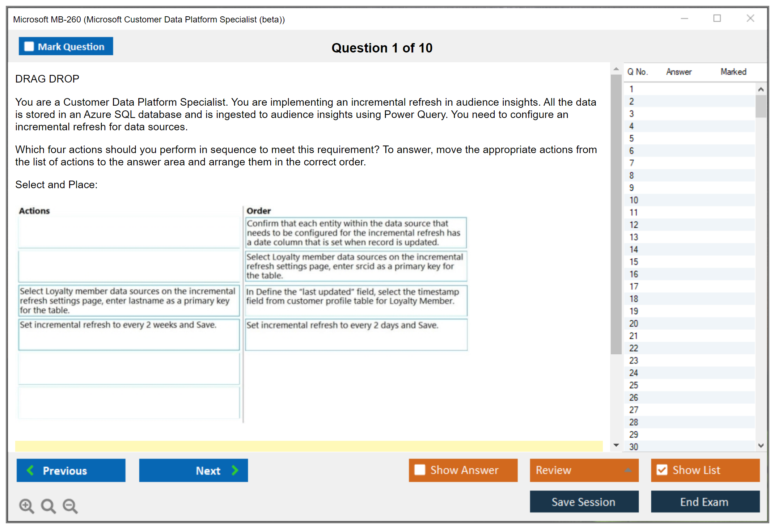Image resolution: width=778 pixels, height=532 pixels.
Task: Tick the Mark Question checkbox
Action: point(29,46)
